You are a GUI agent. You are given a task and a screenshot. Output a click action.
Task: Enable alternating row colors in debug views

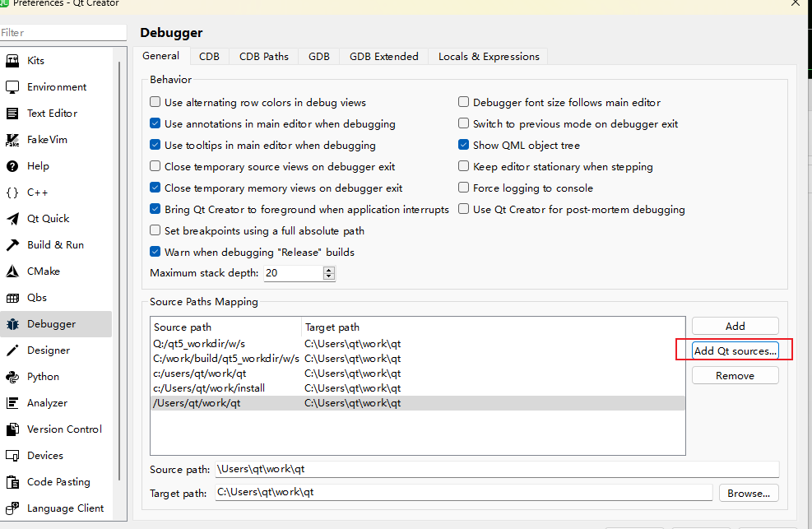click(155, 102)
